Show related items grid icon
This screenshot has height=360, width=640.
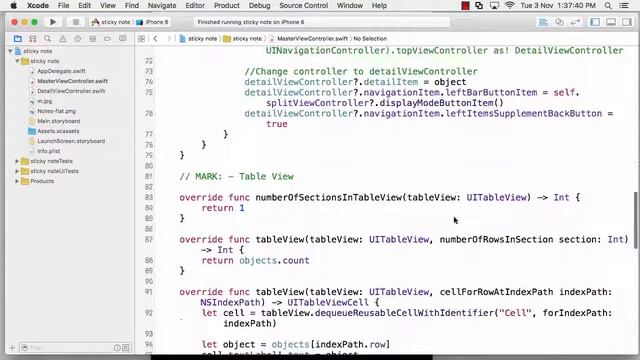(141, 39)
